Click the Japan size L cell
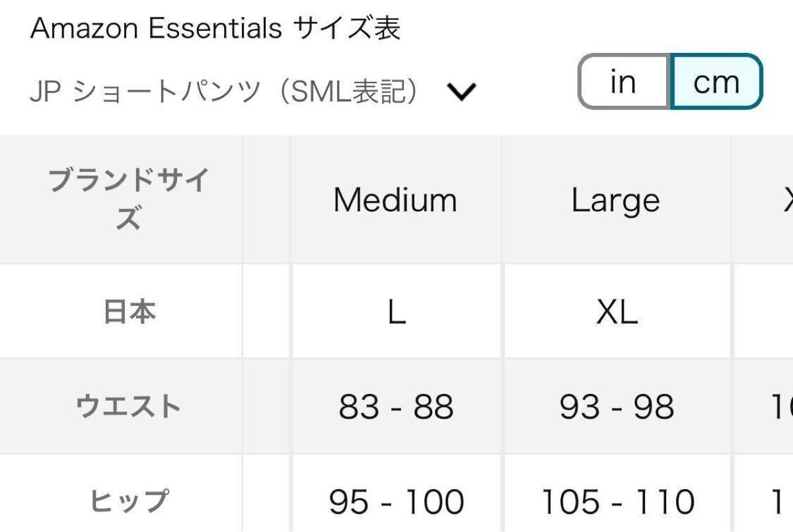Image resolution: width=793 pixels, height=532 pixels. (397, 313)
